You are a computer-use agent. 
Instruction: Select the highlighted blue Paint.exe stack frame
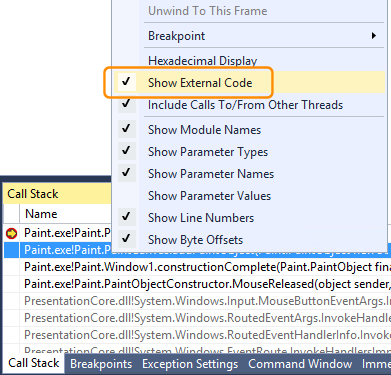coord(67,250)
